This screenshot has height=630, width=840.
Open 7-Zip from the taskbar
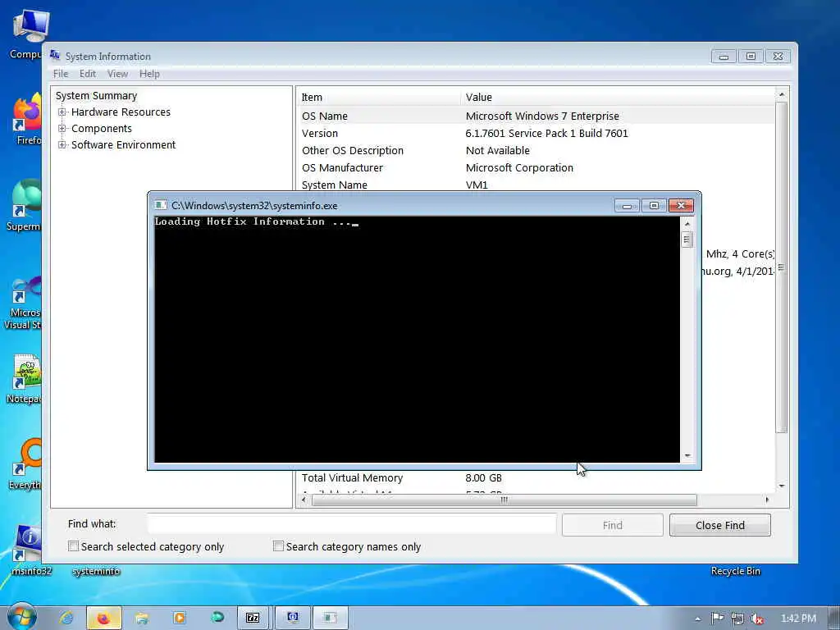(253, 618)
